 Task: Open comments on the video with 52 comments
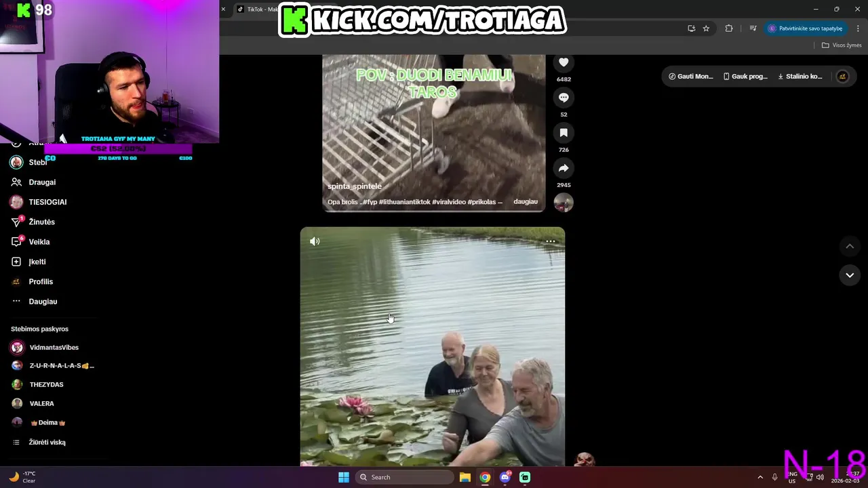point(564,98)
